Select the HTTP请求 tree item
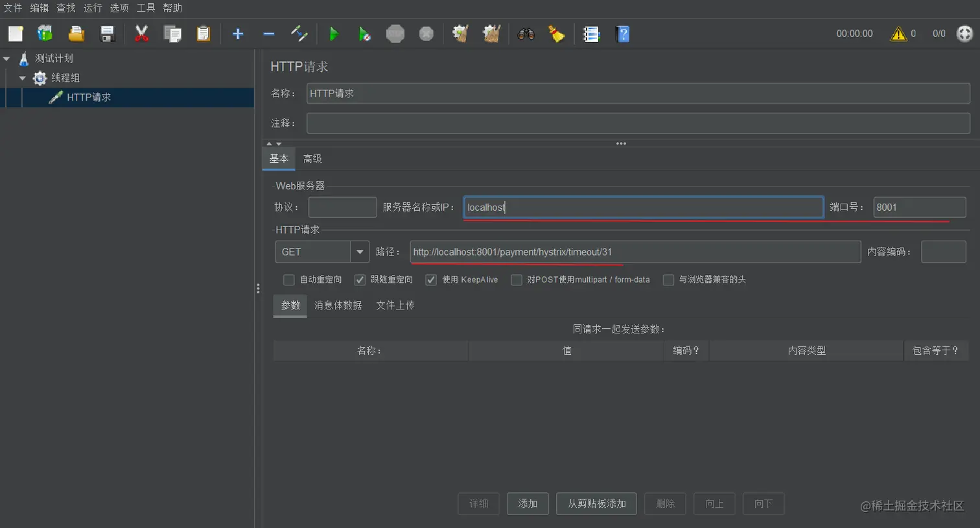The image size is (980, 528). 89,97
